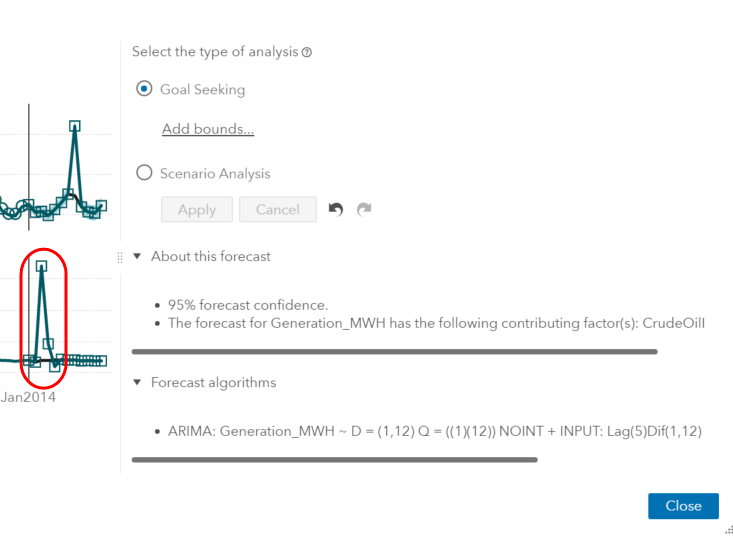733x536 pixels.
Task: Click the help icon beside analysis type
Action: pyautogui.click(x=306, y=52)
